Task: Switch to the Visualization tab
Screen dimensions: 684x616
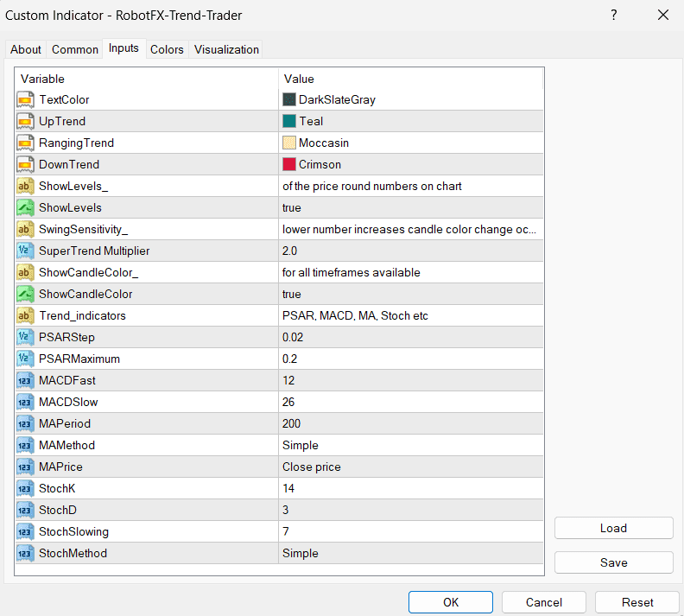Action: [x=226, y=49]
